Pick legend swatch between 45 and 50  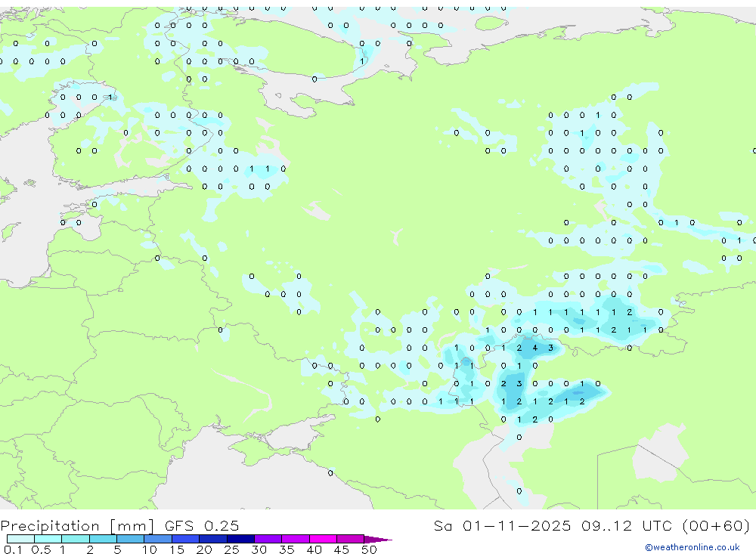(x=351, y=539)
